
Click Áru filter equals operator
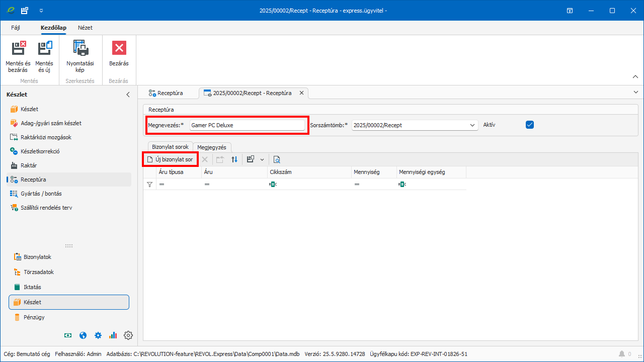tap(207, 185)
